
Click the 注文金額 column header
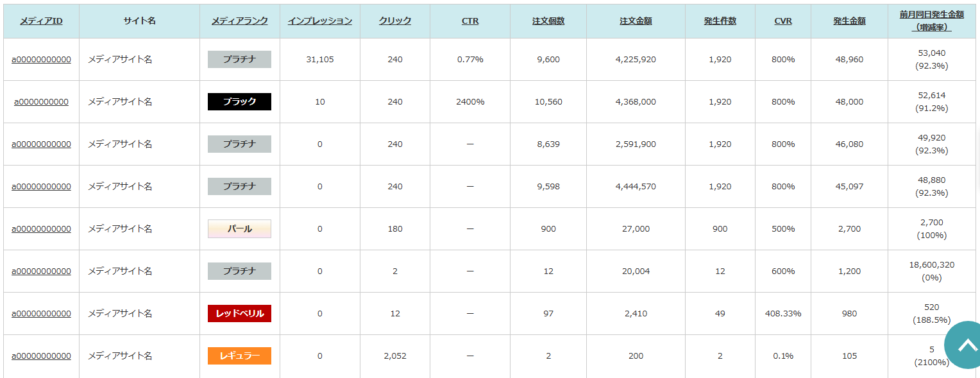636,21
